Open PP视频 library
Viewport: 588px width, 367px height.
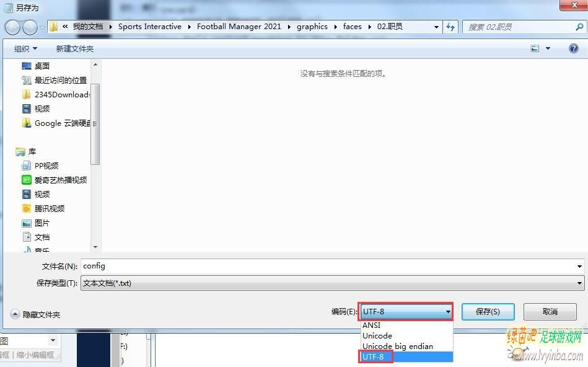click(46, 166)
